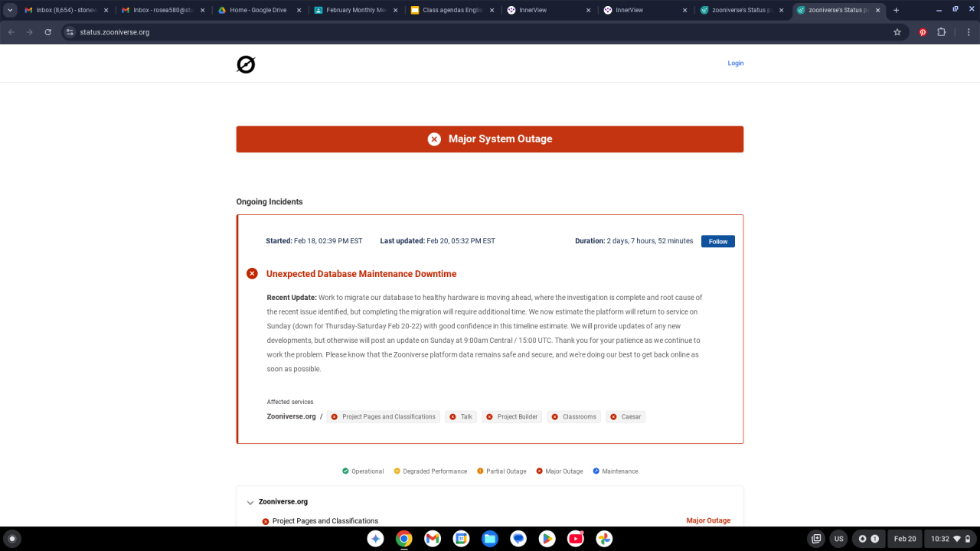Click the Follow button on the incident

[718, 241]
